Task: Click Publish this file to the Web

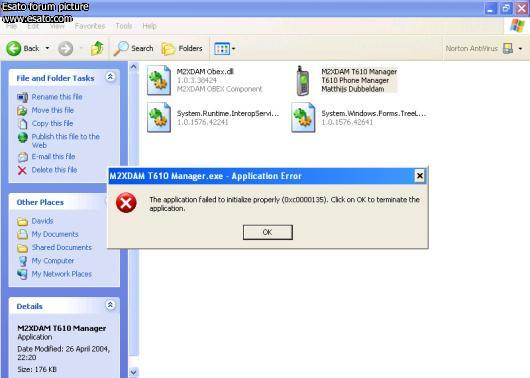Action: (66, 141)
